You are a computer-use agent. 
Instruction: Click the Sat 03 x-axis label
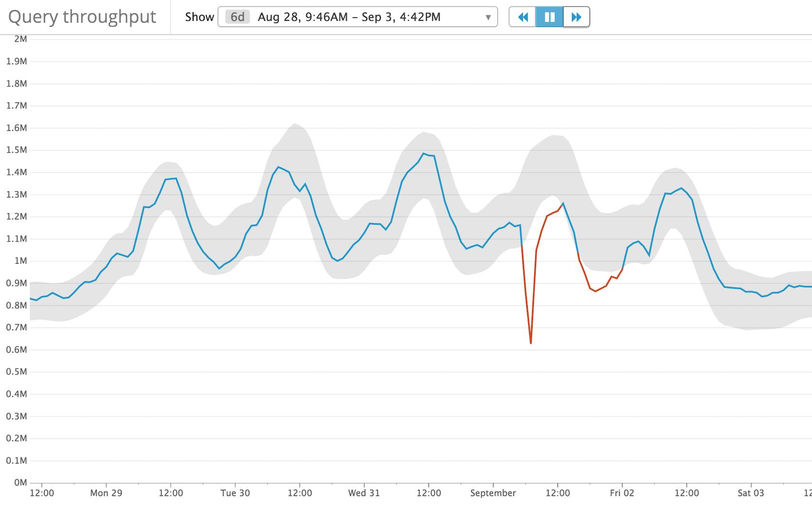click(x=751, y=493)
